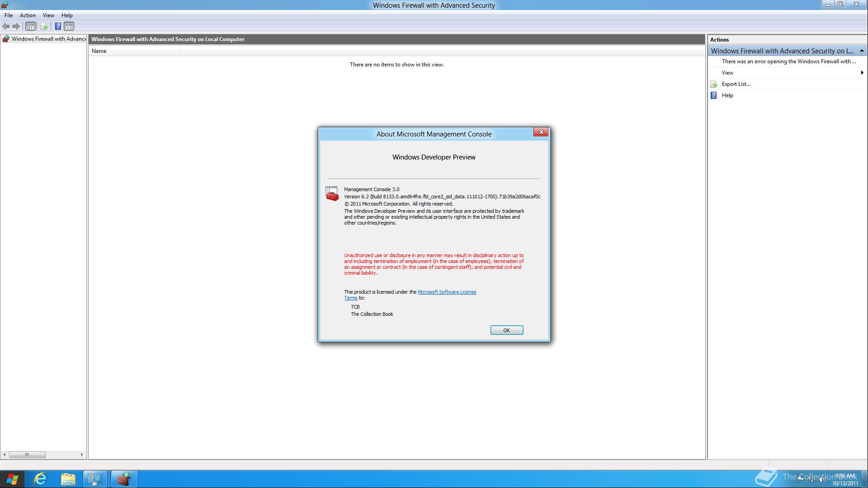Open the Help menu
868x488 pixels.
coord(67,15)
